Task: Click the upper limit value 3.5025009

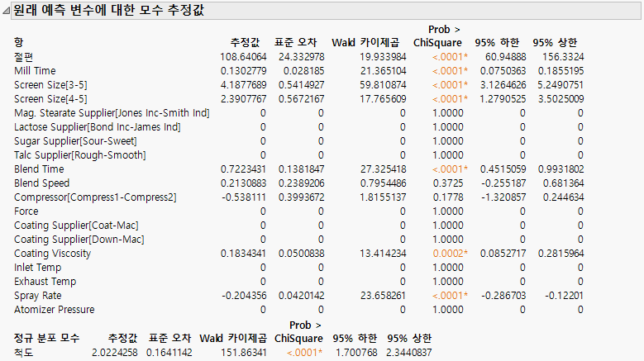Action: pos(561,99)
